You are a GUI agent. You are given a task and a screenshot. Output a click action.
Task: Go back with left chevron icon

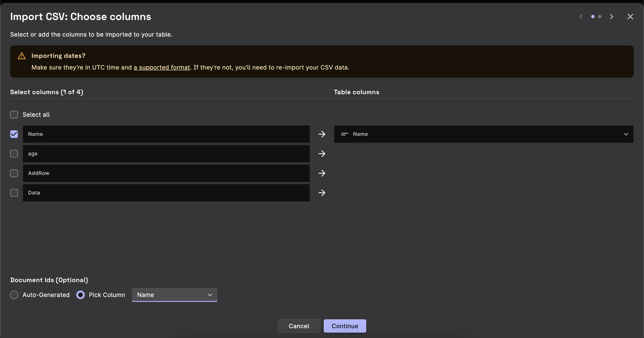coord(581,17)
